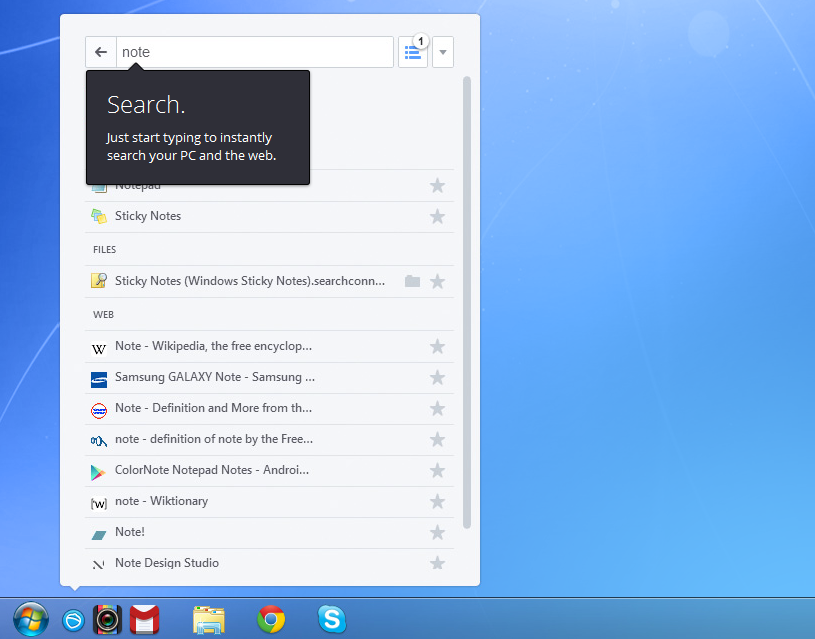This screenshot has width=815, height=639.
Task: Open the list view with notification badge
Action: click(413, 52)
